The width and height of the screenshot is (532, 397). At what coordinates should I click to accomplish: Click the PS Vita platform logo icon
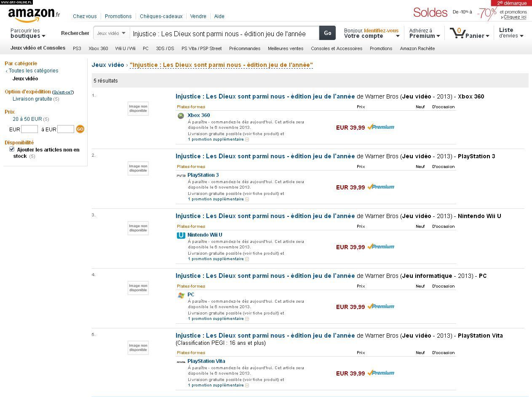pos(181,362)
